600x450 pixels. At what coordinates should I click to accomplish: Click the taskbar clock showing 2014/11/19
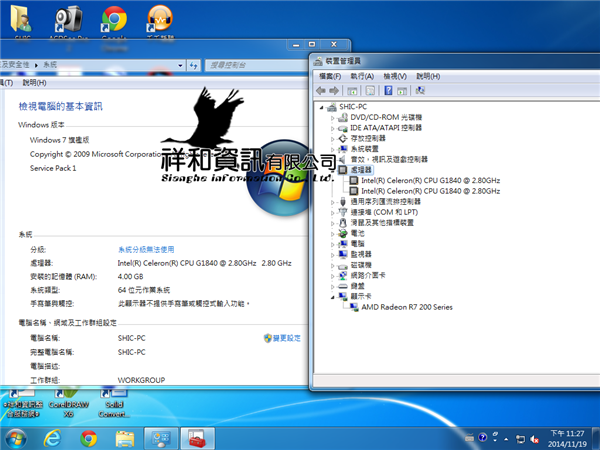pyautogui.click(x=567, y=439)
